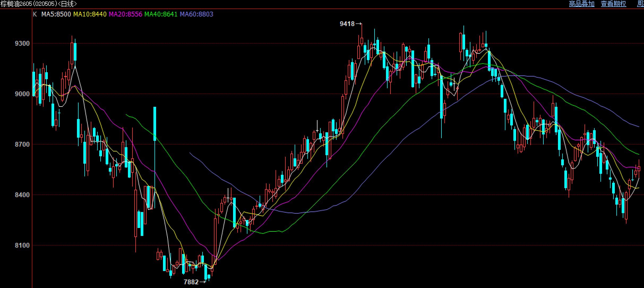Select the magenta MA20:8556 legend label

(125, 14)
